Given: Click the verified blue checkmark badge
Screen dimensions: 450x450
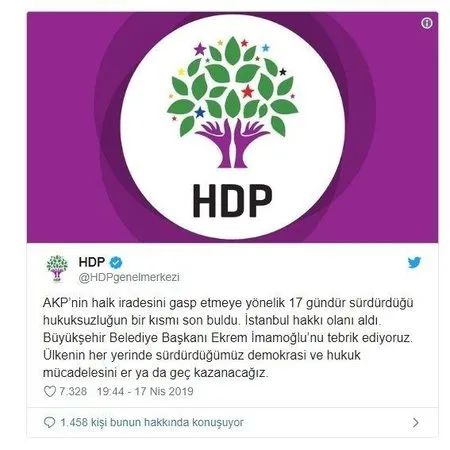Looking at the screenshot, I should click(116, 263).
